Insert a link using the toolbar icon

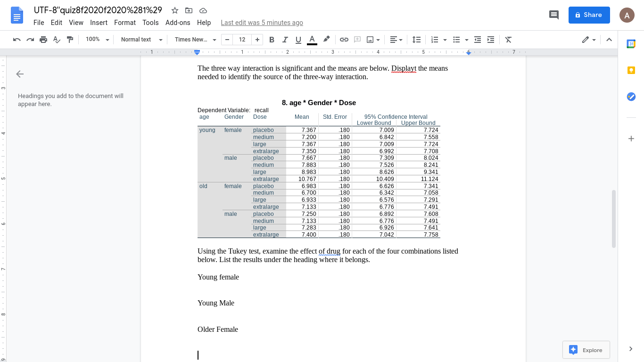[x=344, y=40]
